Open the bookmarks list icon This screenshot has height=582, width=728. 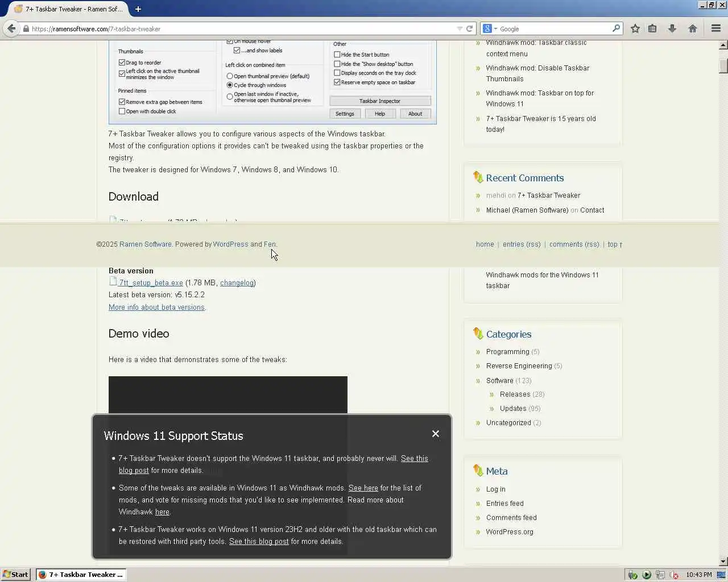652,28
